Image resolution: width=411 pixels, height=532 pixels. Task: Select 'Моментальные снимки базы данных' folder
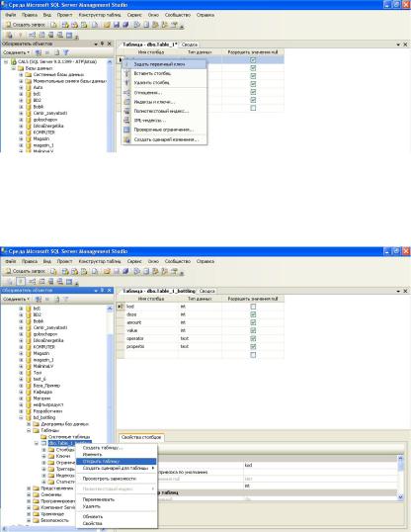(70, 81)
